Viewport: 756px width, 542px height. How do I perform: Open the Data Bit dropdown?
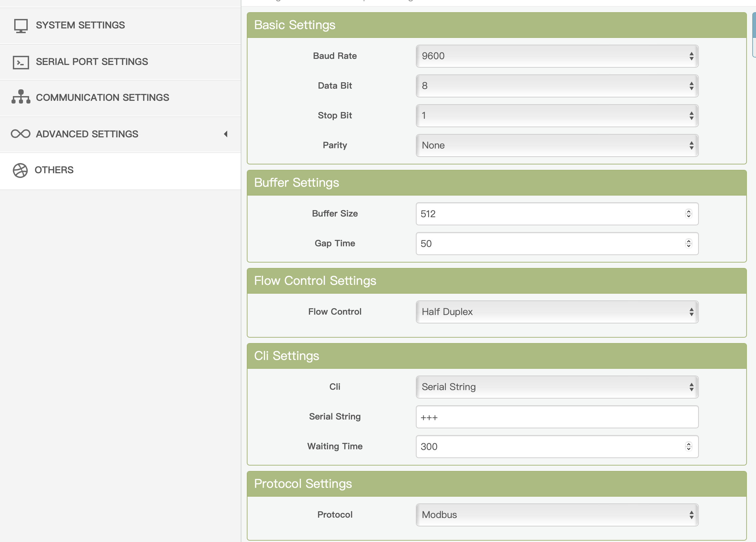click(557, 86)
